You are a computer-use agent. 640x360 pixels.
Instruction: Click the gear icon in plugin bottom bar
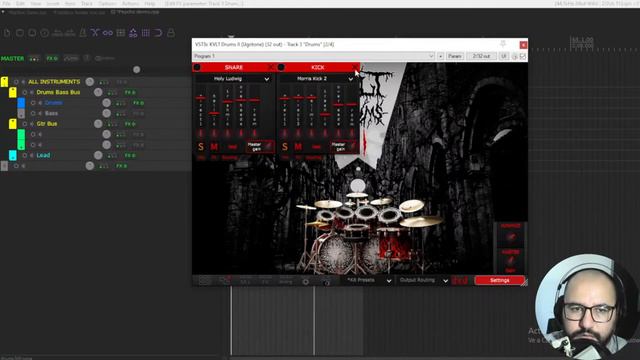(x=305, y=281)
